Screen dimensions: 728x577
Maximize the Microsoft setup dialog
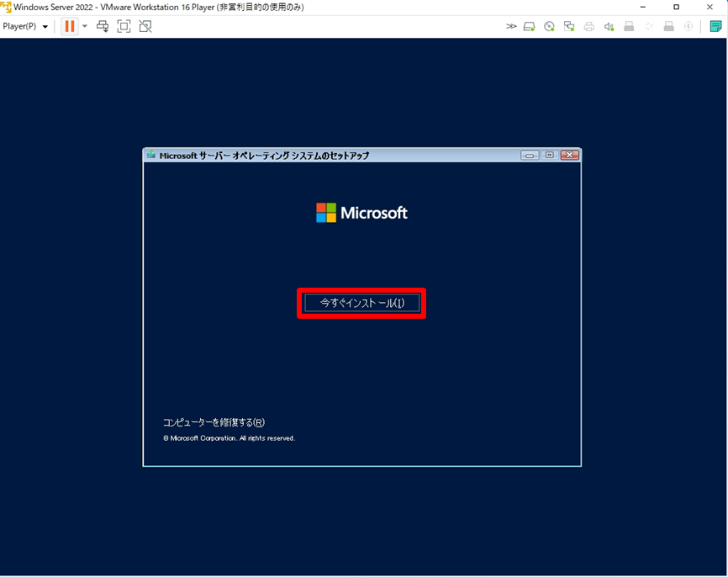(x=550, y=155)
